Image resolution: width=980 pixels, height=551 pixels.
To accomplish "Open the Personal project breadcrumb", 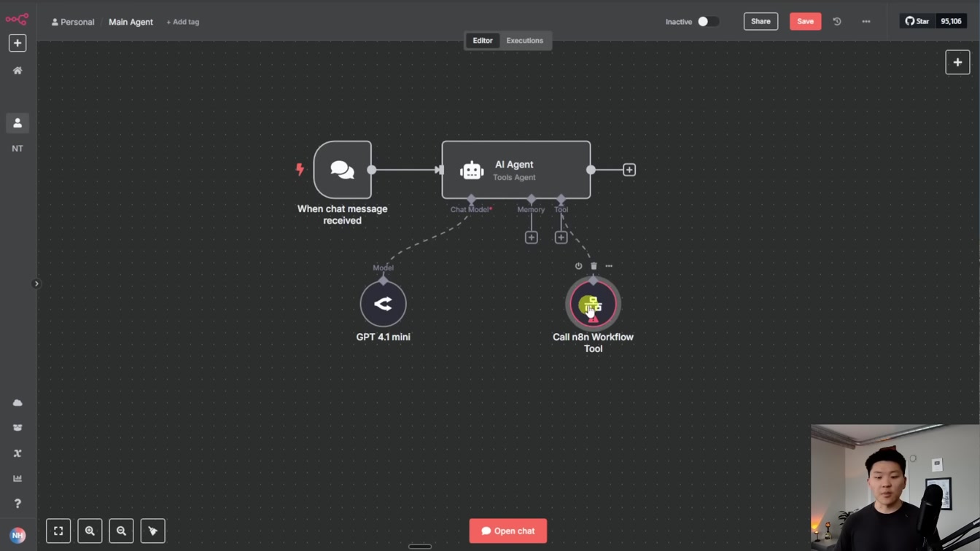I will [x=73, y=22].
